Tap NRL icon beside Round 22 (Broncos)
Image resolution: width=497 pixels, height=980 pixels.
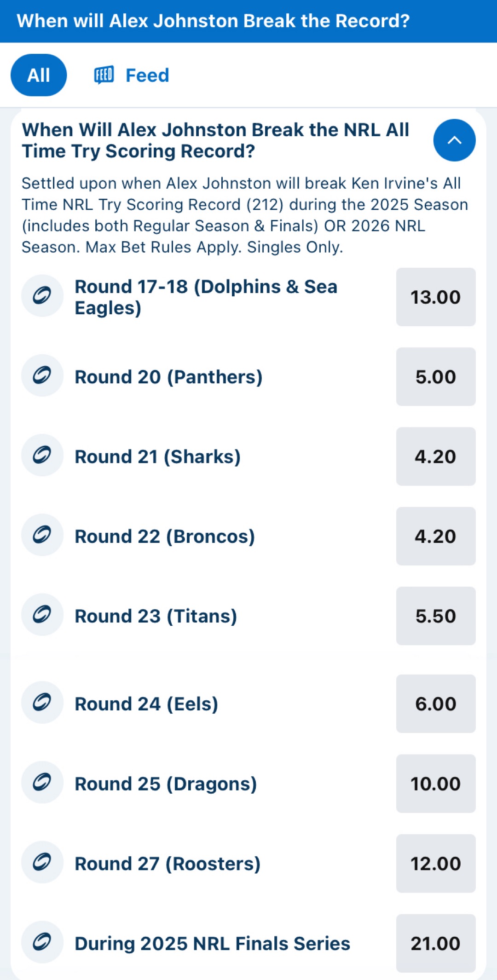pos(42,535)
